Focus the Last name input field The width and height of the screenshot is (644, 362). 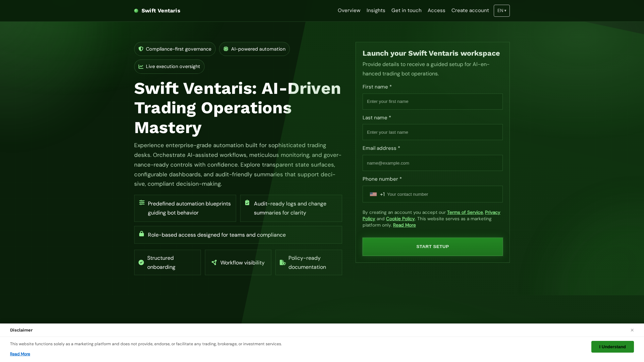tap(433, 132)
